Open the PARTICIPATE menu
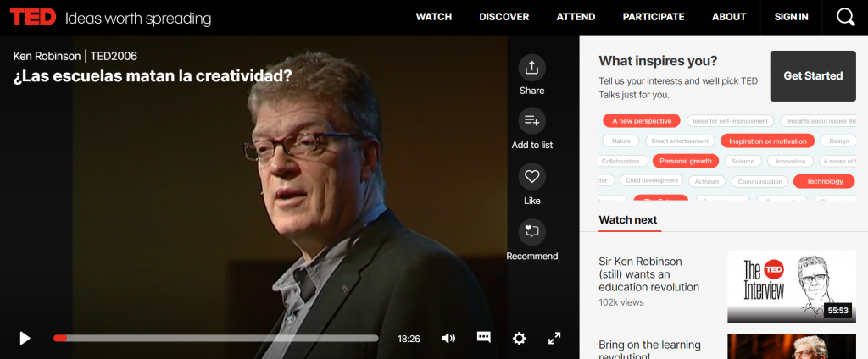 pyautogui.click(x=654, y=17)
